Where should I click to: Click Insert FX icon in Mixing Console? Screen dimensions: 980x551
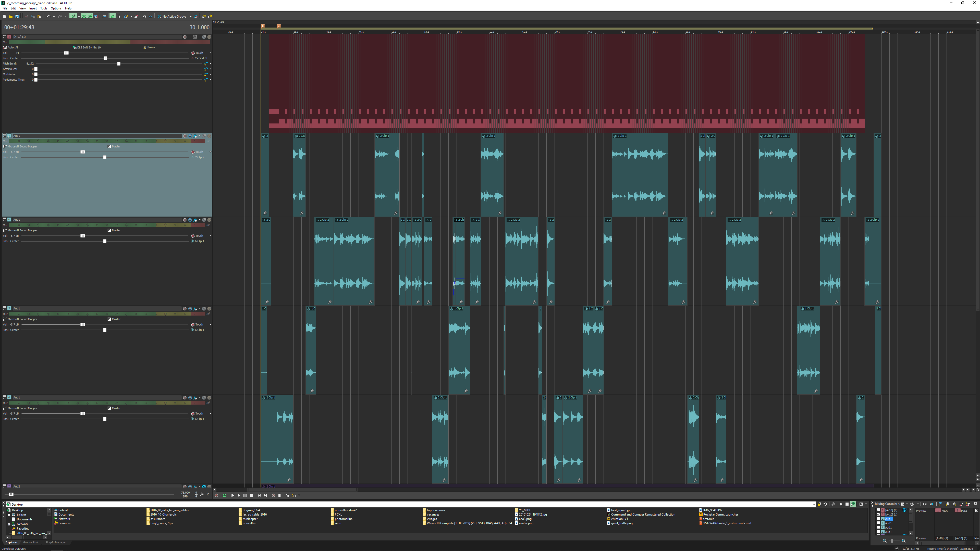pos(954,504)
